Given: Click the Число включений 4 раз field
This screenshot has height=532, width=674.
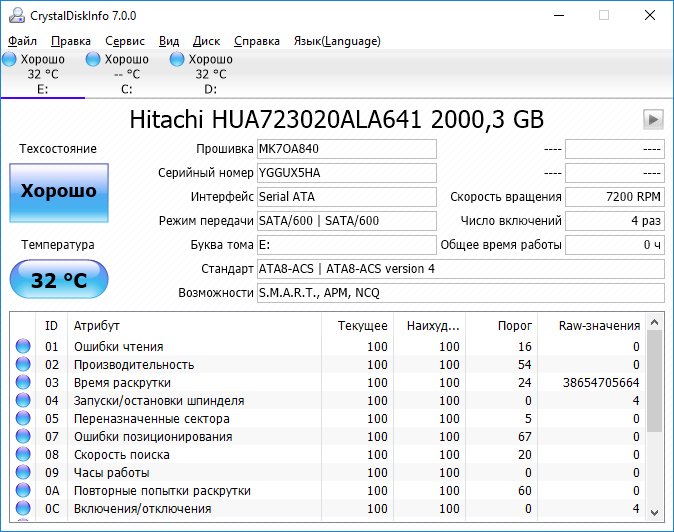Looking at the screenshot, I should 615,221.
